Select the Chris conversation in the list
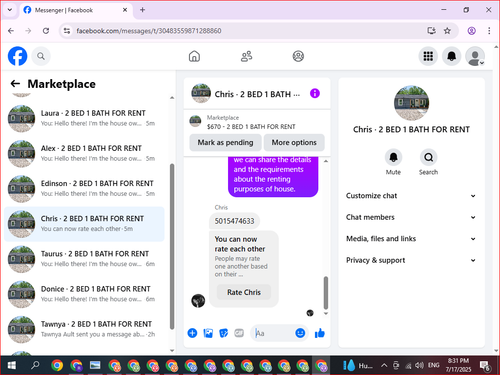This screenshot has height=375, width=500. (x=84, y=224)
